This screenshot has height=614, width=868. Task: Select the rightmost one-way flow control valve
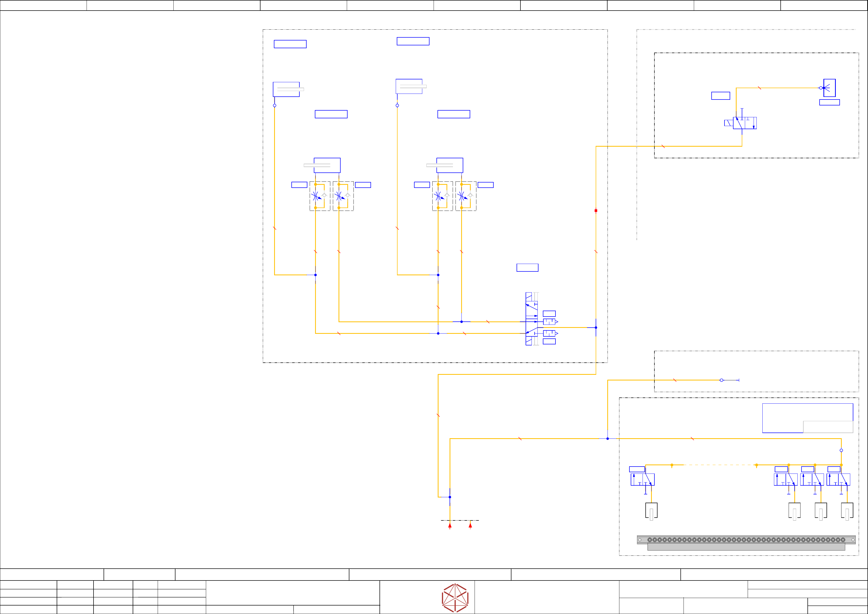coord(466,196)
